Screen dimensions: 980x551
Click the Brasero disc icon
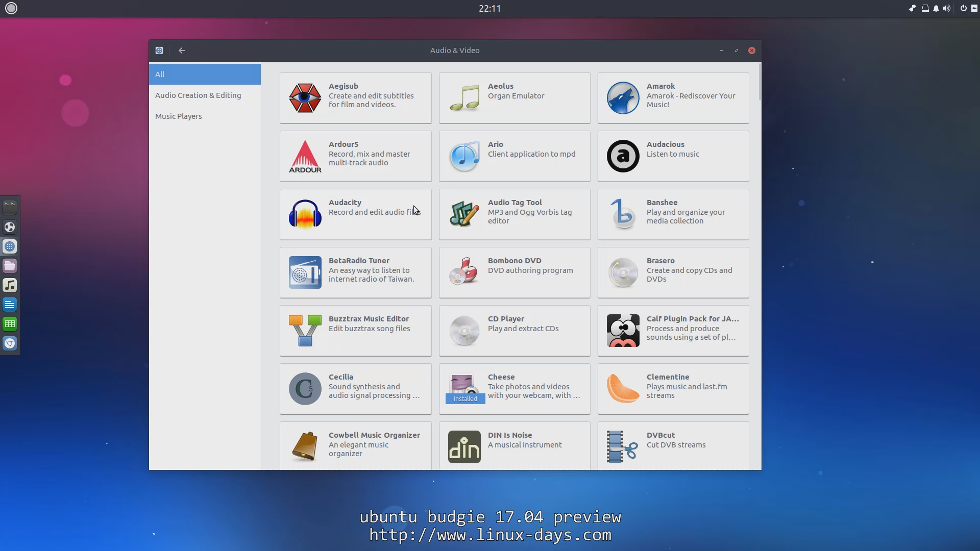(x=623, y=272)
